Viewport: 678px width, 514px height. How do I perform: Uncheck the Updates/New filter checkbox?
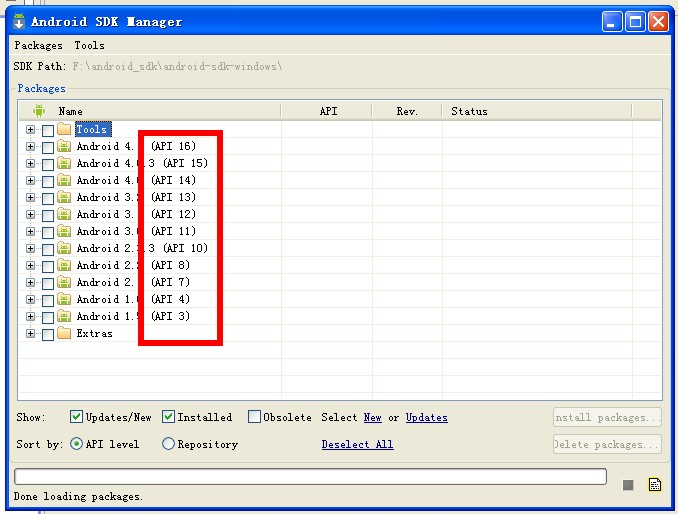pyautogui.click(x=76, y=417)
